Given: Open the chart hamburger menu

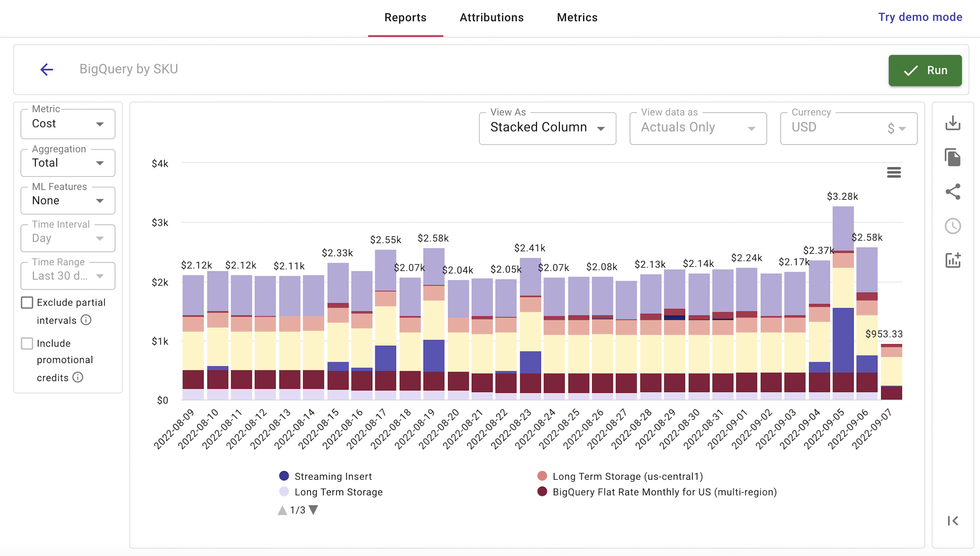Looking at the screenshot, I should (894, 172).
